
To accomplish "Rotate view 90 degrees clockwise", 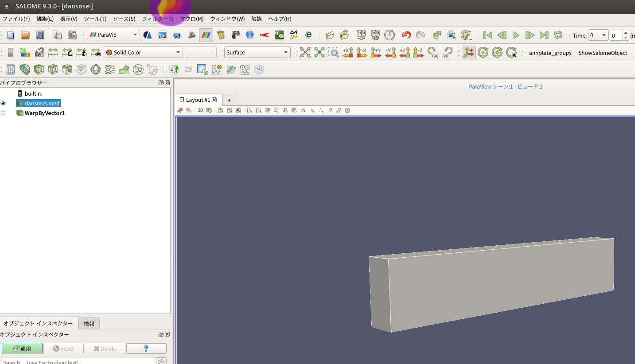I will [433, 52].
